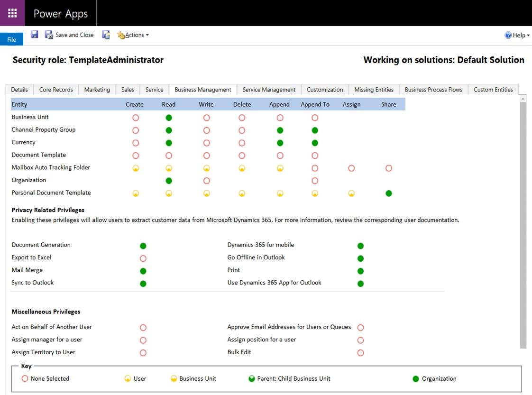Toggle Personal Document Template Share privilege
Image resolution: width=532 pixels, height=395 pixels.
coord(389,193)
